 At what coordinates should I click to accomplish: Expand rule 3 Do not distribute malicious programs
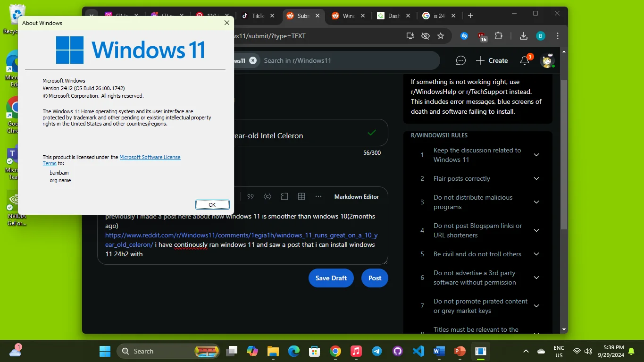tap(536, 202)
